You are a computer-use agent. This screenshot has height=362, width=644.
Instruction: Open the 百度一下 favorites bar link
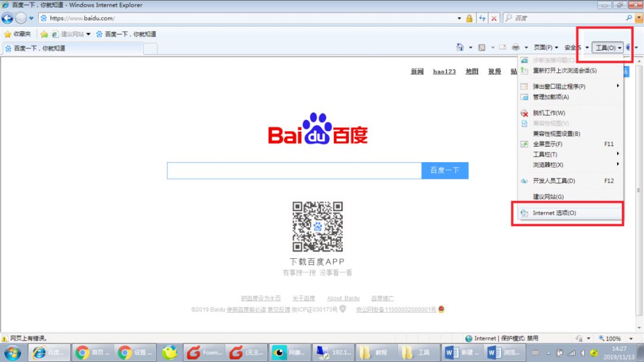(x=126, y=34)
